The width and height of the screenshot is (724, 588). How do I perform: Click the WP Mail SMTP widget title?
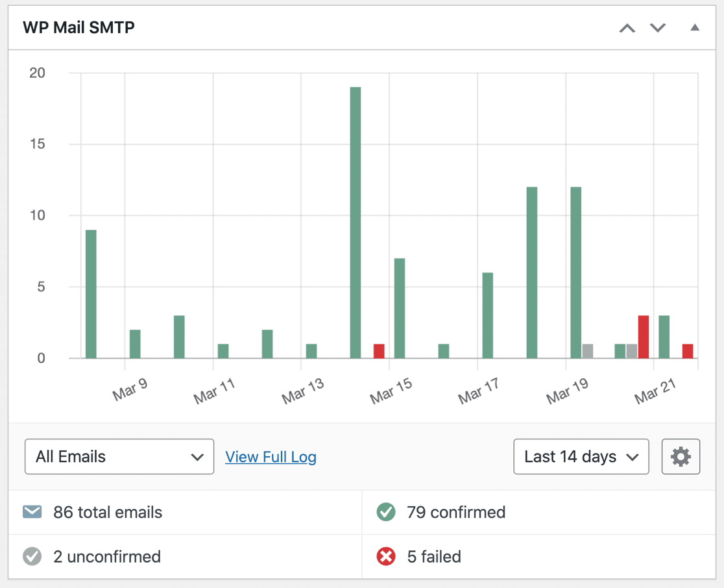click(78, 28)
